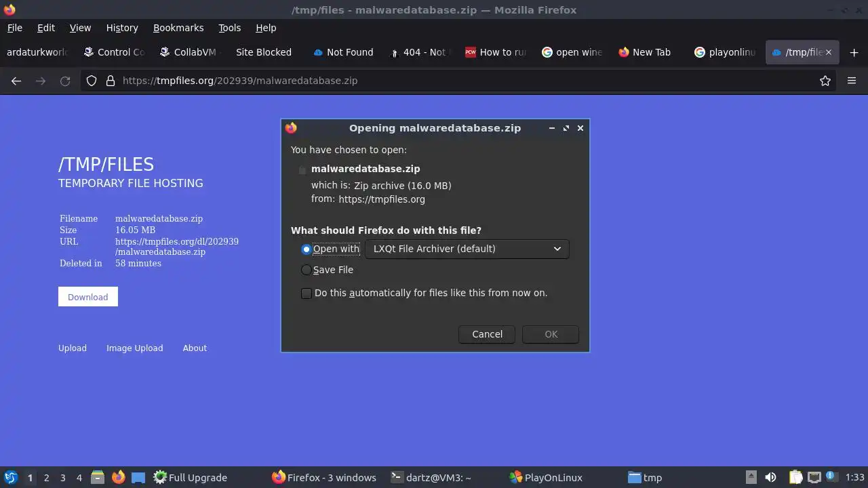Screen dimensions: 868x488
Task: Click the URL address bar field
Action: click(x=459, y=81)
